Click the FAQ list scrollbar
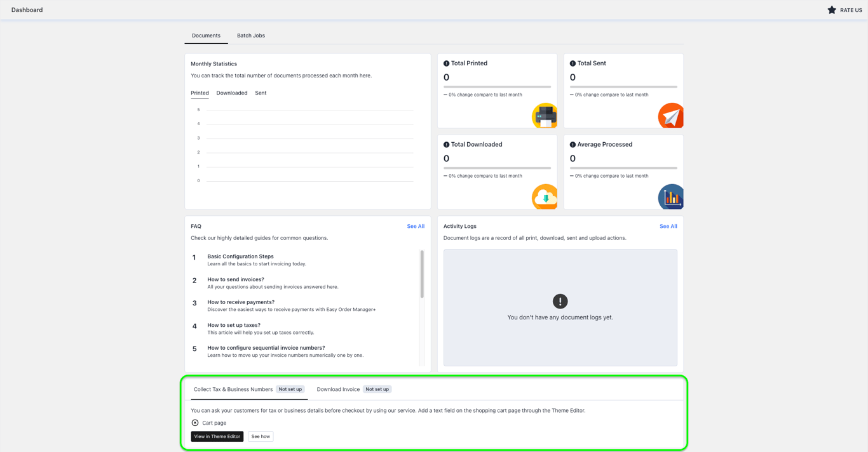The image size is (868, 452). click(x=422, y=274)
